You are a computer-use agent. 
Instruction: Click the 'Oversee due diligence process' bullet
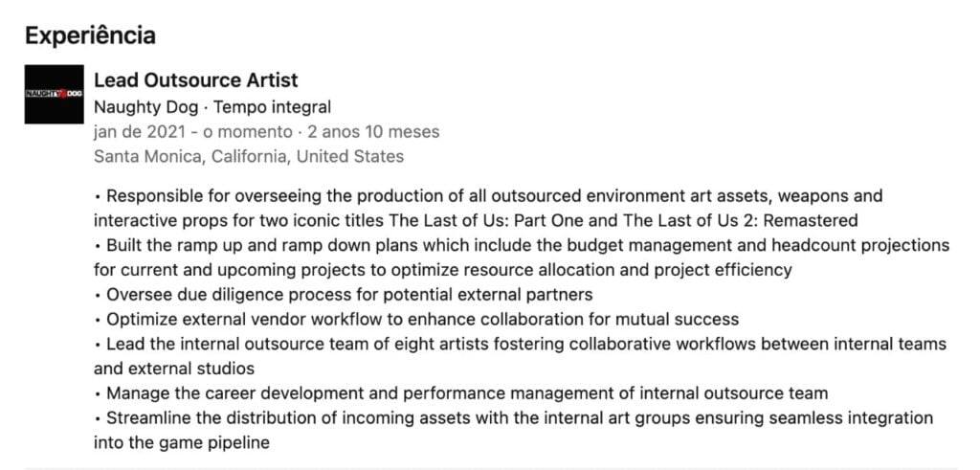344,295
